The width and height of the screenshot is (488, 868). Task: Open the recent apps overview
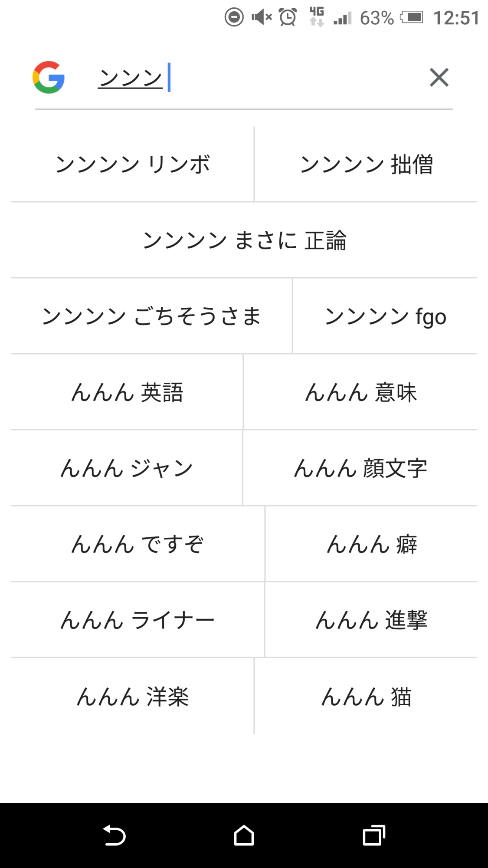pos(374,835)
